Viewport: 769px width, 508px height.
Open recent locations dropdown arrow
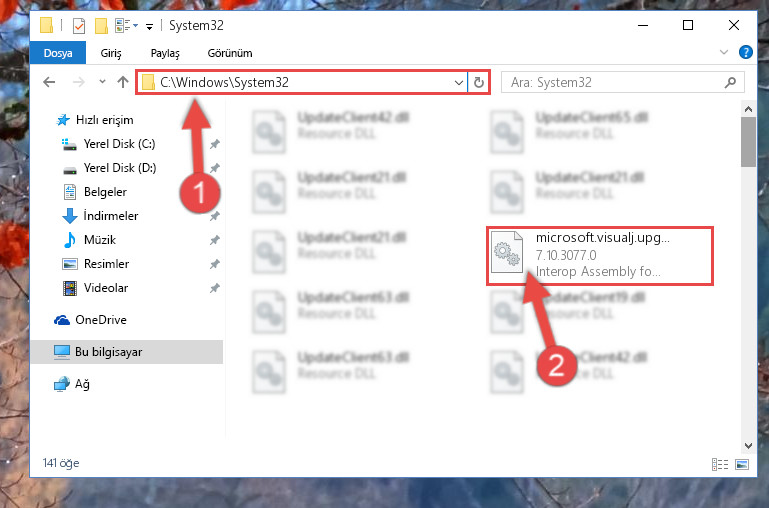coord(102,82)
